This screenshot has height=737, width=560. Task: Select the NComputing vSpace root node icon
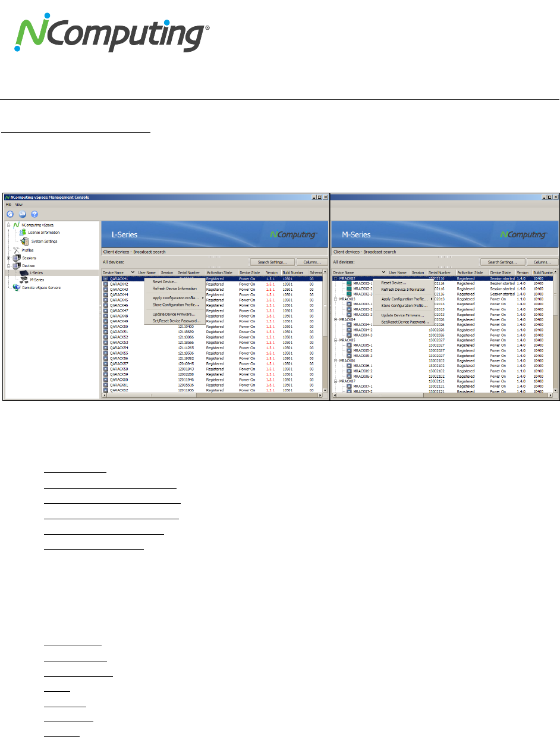pos(16,226)
